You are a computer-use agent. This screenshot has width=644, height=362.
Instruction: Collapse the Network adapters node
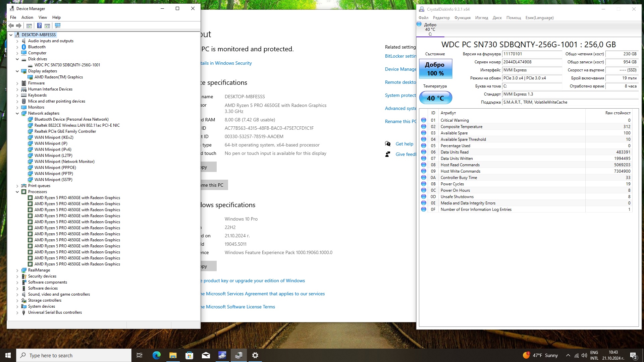(17, 113)
